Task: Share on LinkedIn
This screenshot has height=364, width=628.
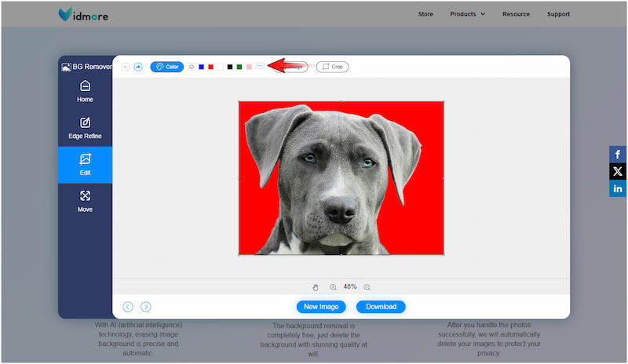Action: coord(618,188)
